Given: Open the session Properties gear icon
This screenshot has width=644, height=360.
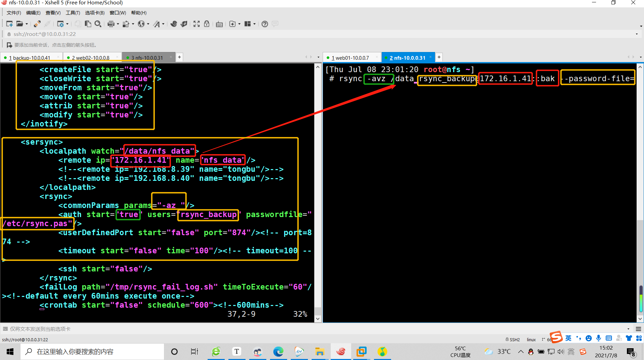Looking at the screenshot, I should (60, 24).
